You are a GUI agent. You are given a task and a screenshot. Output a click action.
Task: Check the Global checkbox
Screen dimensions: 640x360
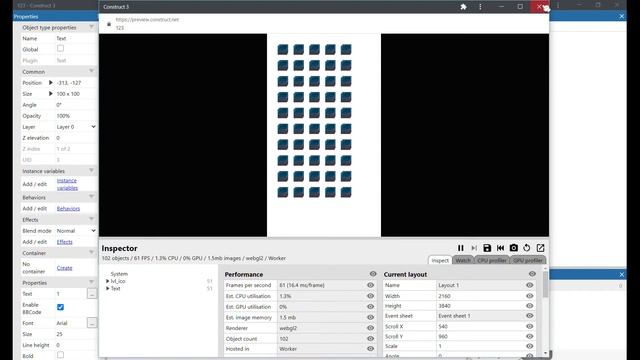pos(60,49)
